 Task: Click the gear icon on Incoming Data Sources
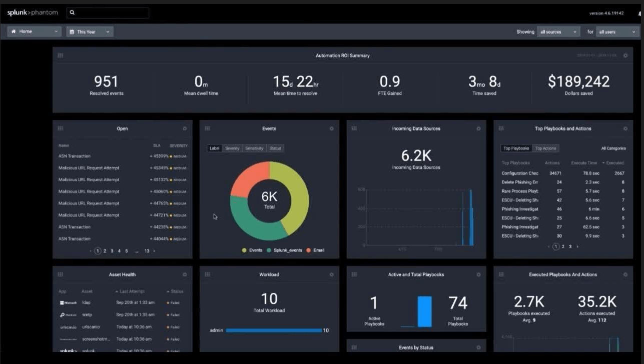pyautogui.click(x=478, y=128)
